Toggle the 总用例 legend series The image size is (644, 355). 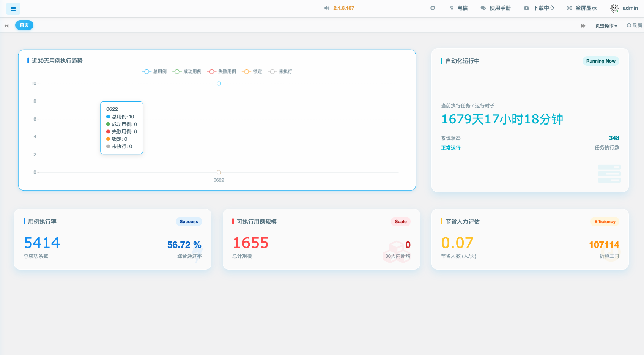tap(154, 71)
